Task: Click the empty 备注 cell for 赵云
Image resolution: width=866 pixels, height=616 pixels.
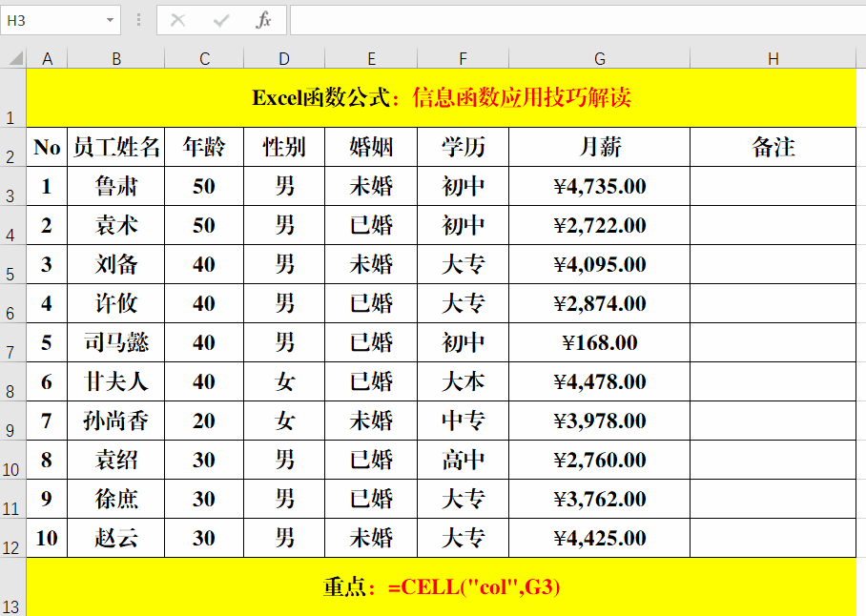Action: click(x=773, y=538)
